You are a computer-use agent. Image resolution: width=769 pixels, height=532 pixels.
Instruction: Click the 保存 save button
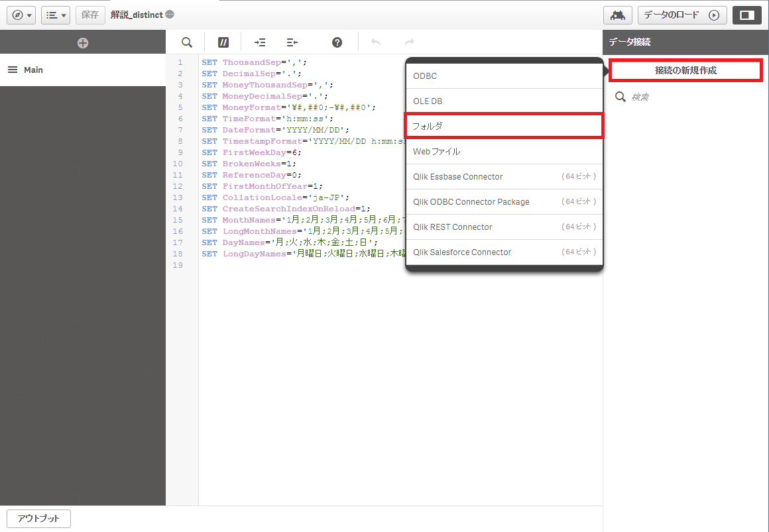coord(90,15)
